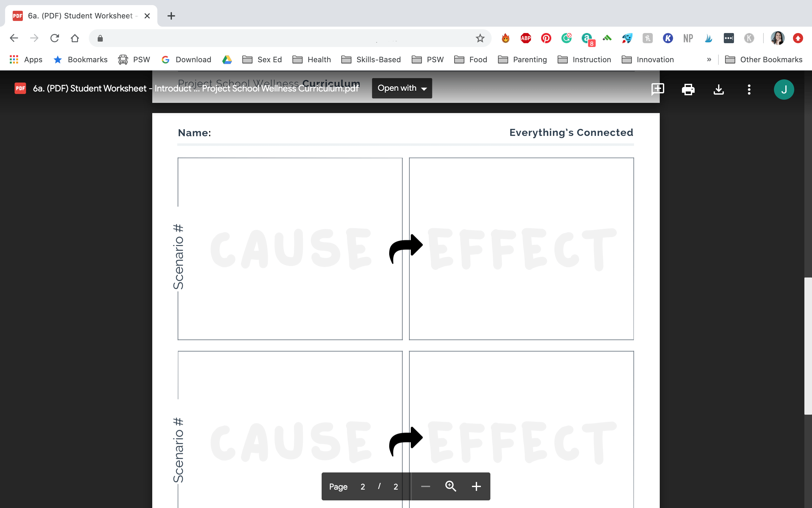Screen dimensions: 812x508
Task: Open the gray K extension icon
Action: (x=749, y=38)
